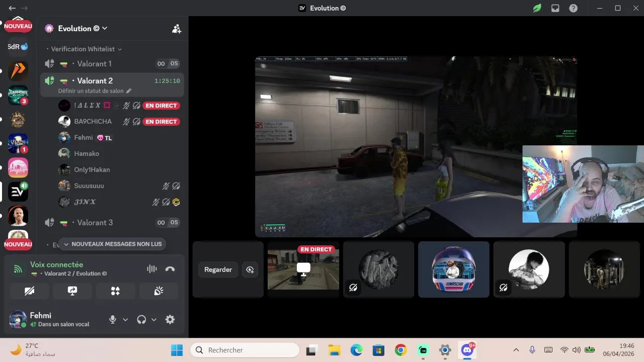This screenshot has height=362, width=644.
Task: Invite people with the add-member icon
Action: (x=177, y=29)
